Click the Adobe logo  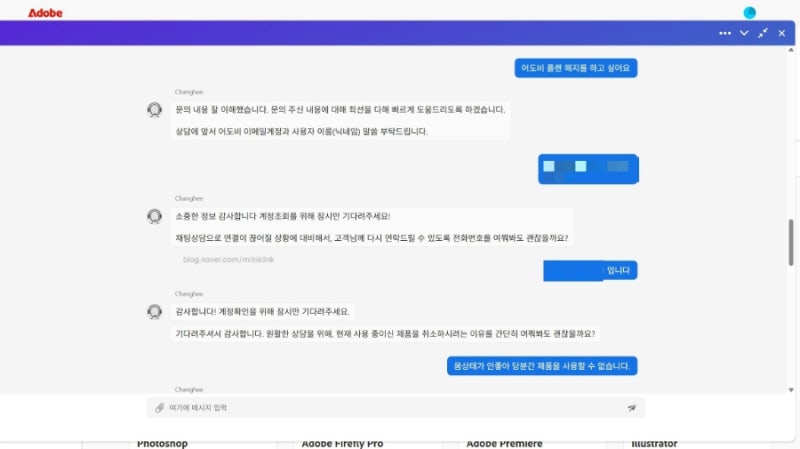(45, 13)
